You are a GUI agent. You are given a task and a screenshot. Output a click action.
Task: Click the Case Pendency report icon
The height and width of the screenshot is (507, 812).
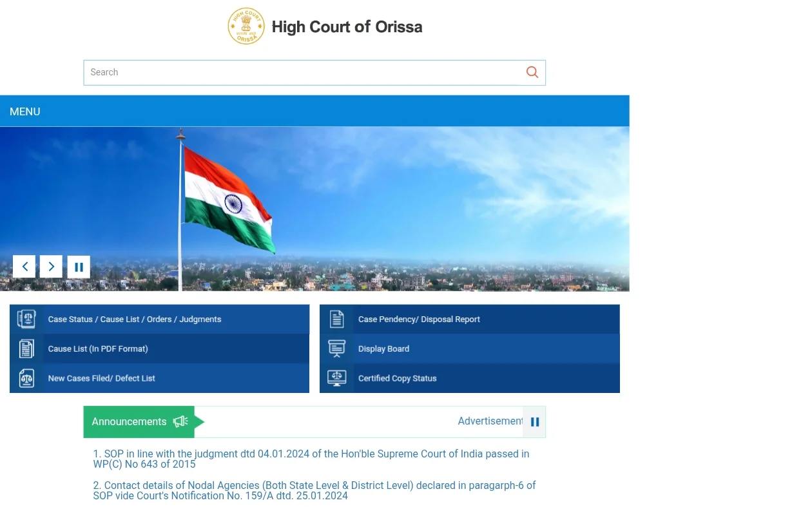[x=336, y=319]
